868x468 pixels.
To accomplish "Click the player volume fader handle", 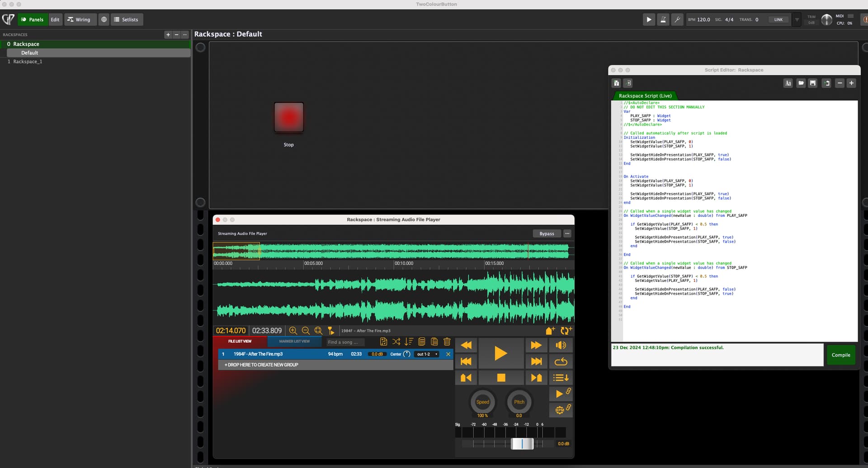I will click(x=522, y=444).
